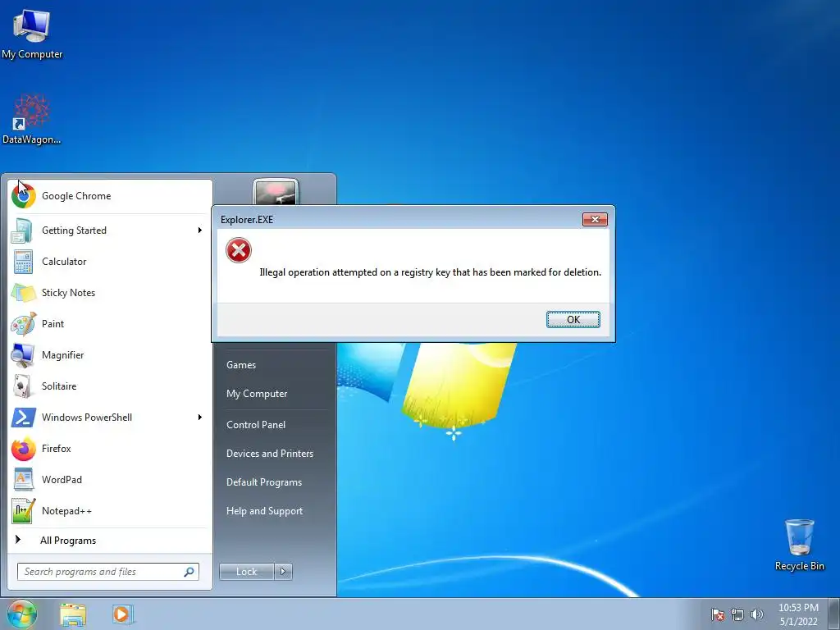840x630 pixels.
Task: Open the Sticky Notes icon
Action: tap(23, 293)
